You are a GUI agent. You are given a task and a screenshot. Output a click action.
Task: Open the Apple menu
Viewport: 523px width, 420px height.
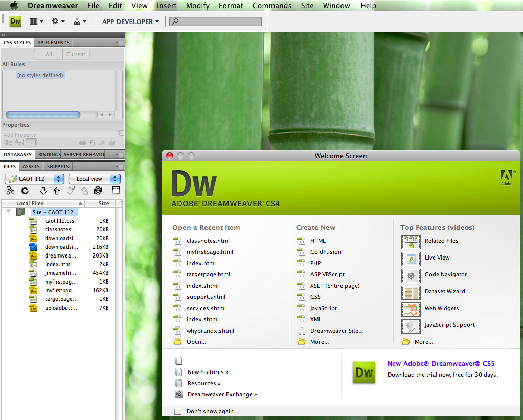pyautogui.click(x=14, y=5)
